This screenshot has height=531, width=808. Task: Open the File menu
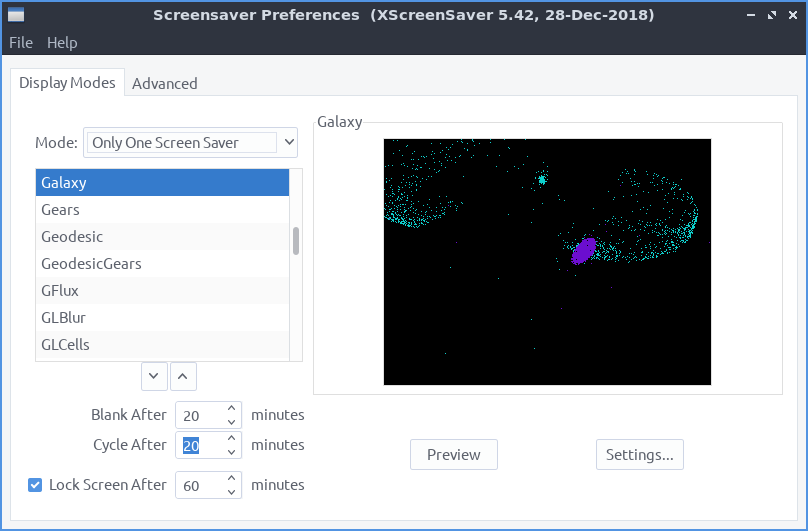21,43
